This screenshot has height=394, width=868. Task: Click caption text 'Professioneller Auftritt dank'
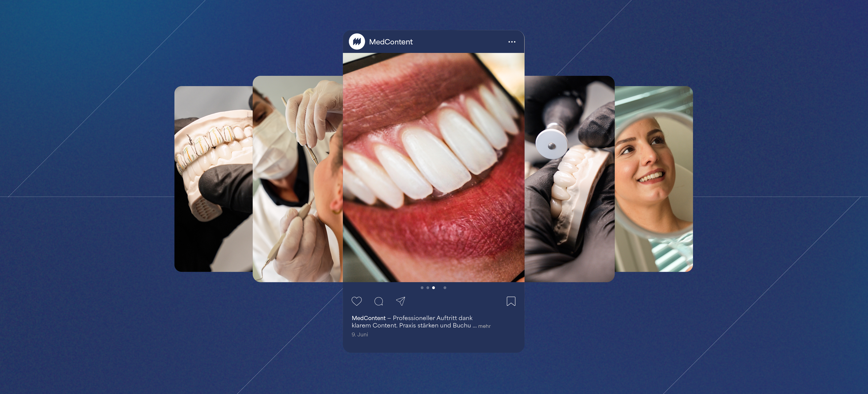click(x=433, y=318)
